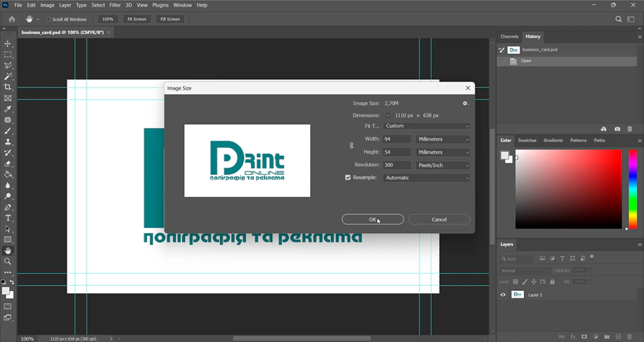Delete current state in History panel
The height and width of the screenshot is (342, 644).
pos(630,129)
